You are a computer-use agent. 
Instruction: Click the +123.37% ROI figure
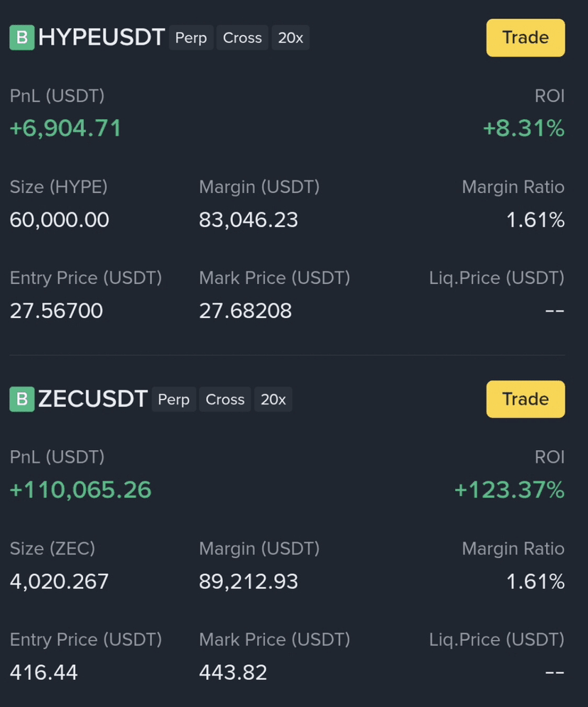(510, 490)
